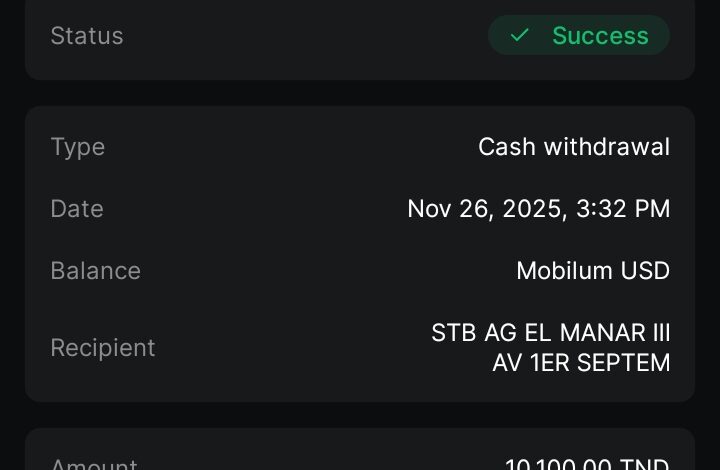Select the Status label
The height and width of the screenshot is (470, 720).
point(87,36)
